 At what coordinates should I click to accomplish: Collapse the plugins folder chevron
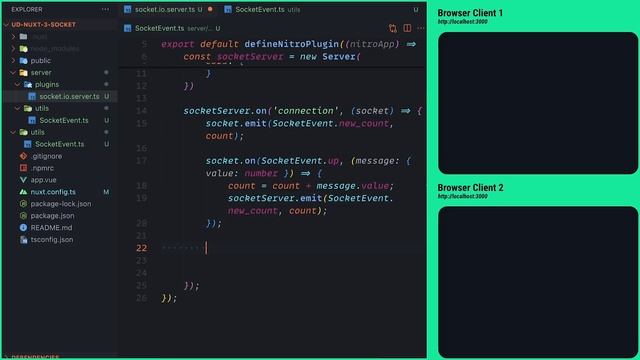(x=18, y=84)
